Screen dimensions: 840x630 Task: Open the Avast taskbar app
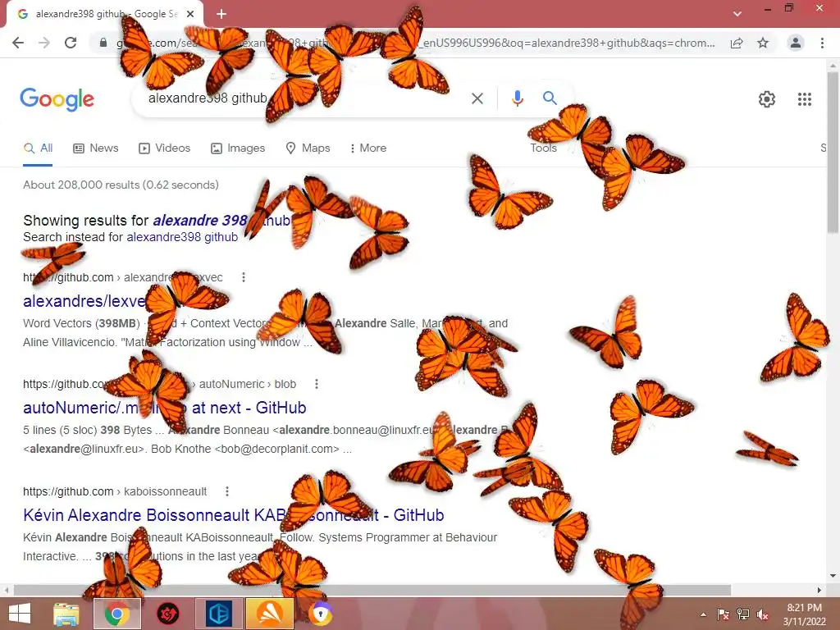(269, 614)
